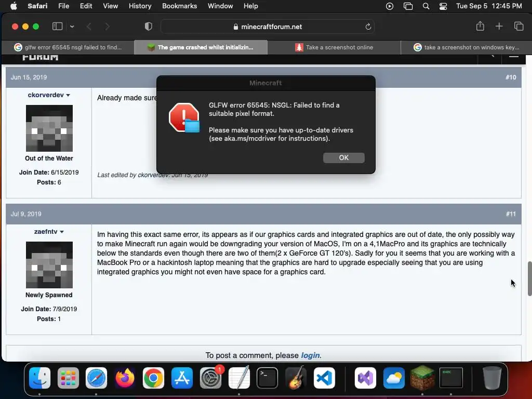Click the page vertical scrollbar thumb
Viewport: 532px width, 399px height.
[529, 279]
